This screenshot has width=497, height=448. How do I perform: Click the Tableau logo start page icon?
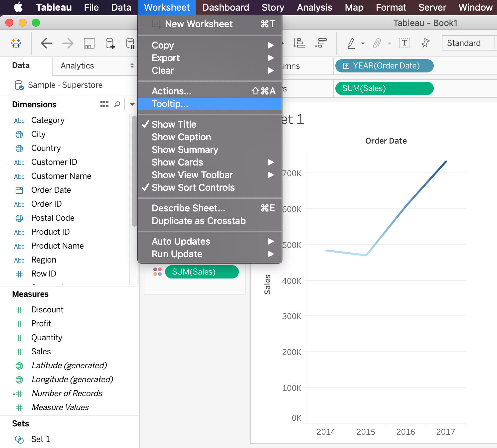[16, 43]
